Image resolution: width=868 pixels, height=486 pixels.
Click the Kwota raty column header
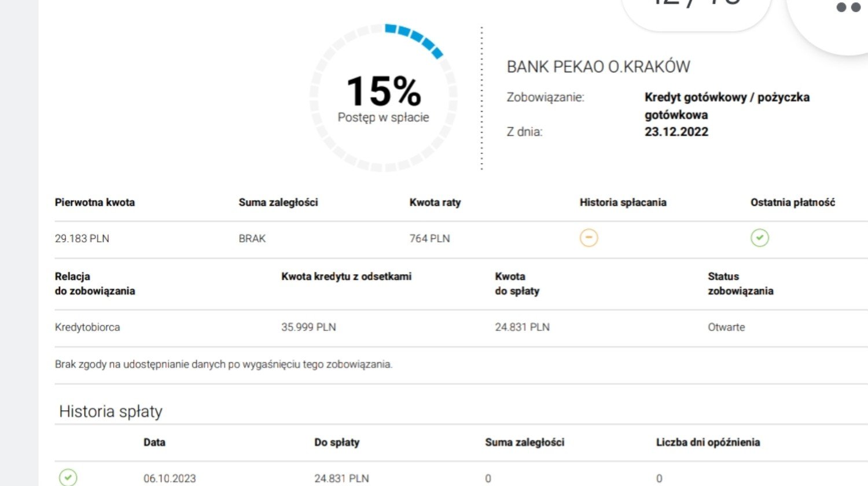click(x=435, y=203)
